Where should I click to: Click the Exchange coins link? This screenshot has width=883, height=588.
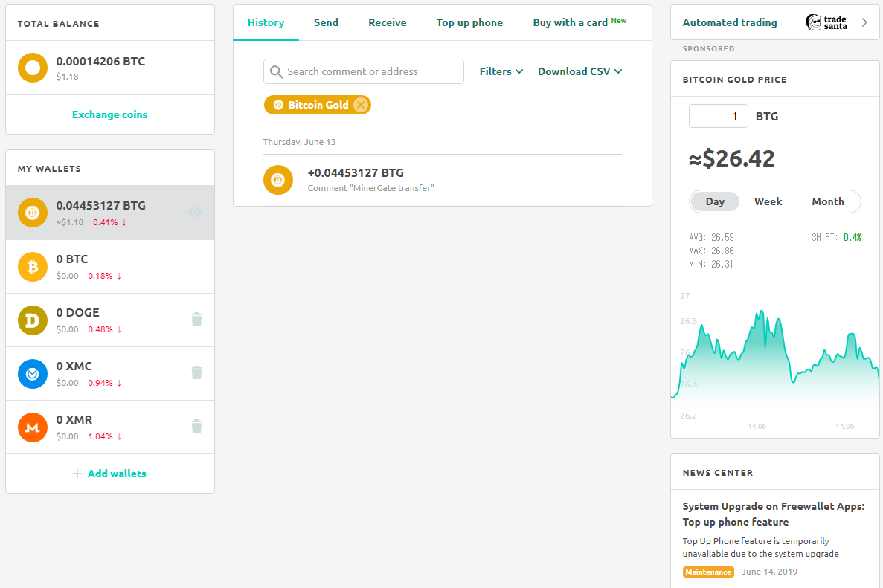pos(110,114)
